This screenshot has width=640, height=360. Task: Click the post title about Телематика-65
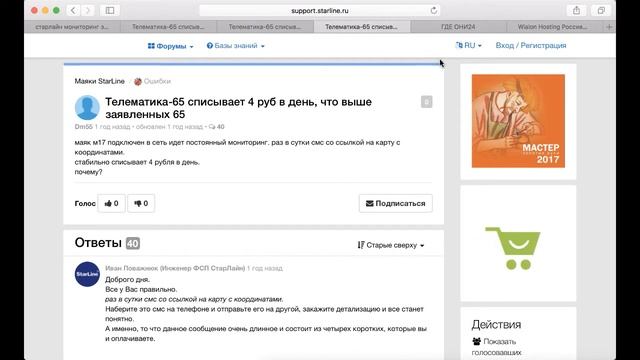click(238, 108)
